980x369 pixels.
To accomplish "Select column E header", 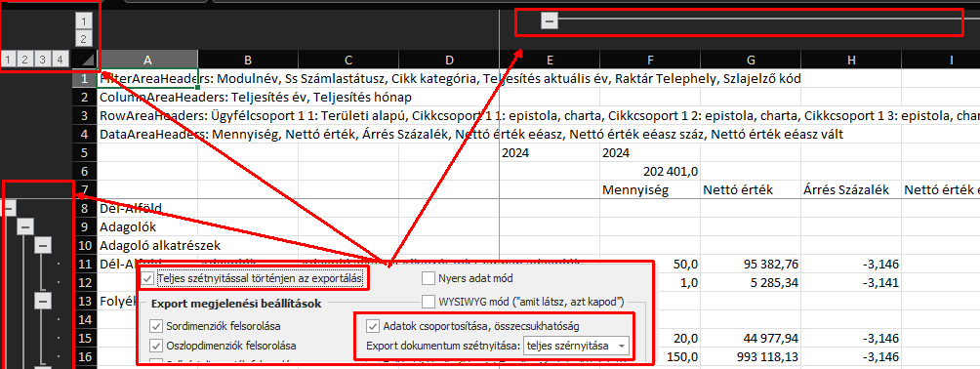I will tap(550, 60).
